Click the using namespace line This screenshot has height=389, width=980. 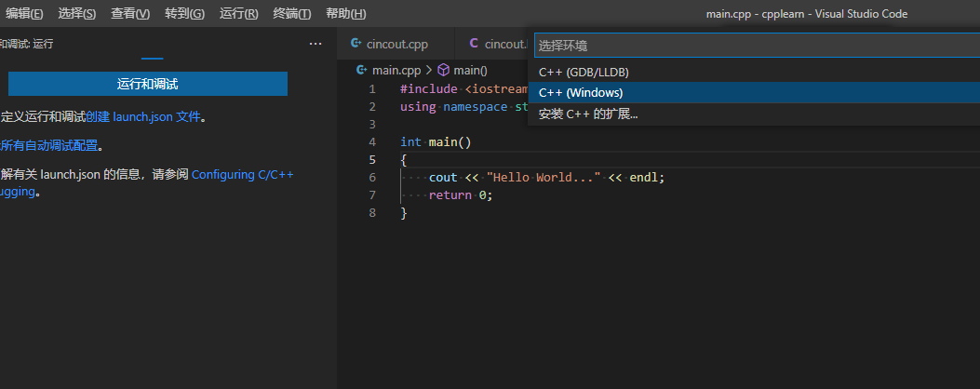[464, 106]
